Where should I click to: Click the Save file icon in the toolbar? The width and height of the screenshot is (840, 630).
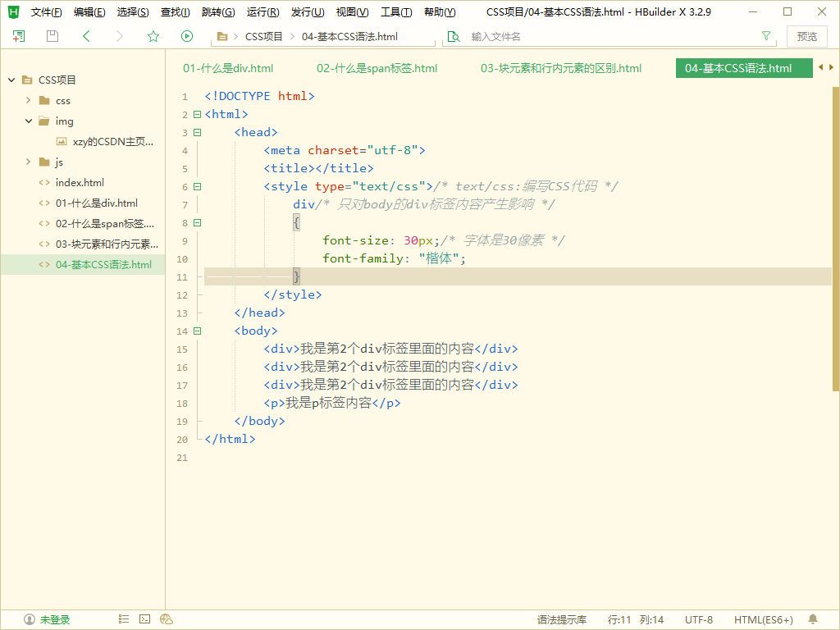point(51,36)
